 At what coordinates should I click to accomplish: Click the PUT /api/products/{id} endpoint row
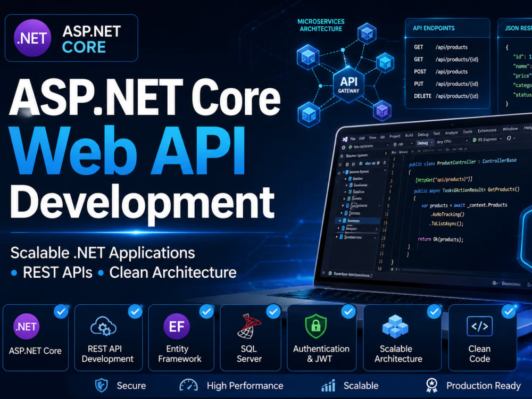446,84
